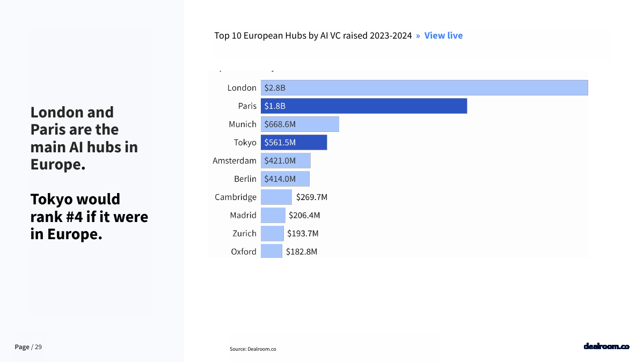
Task: Select the Zurich bar in the chart
Action: pyautogui.click(x=272, y=234)
